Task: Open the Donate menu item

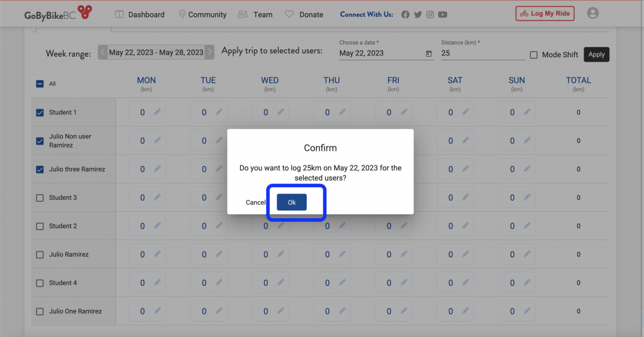Action: 304,14
